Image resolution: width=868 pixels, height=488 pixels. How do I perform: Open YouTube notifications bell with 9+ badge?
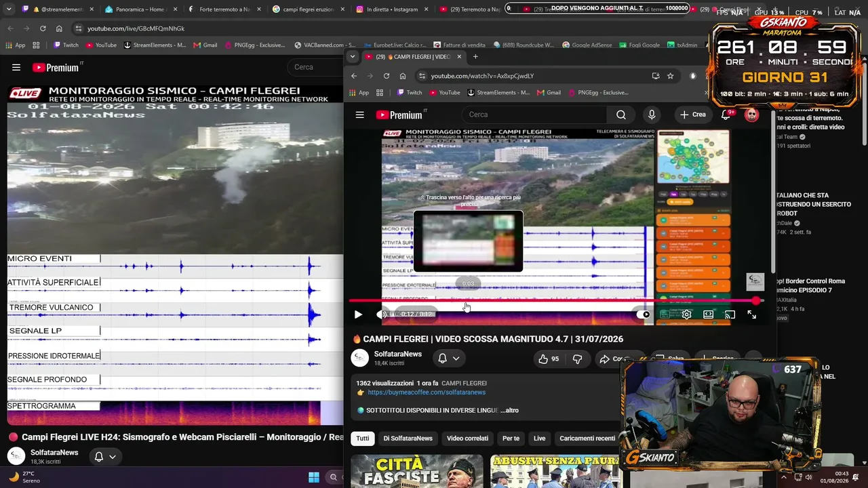726,115
